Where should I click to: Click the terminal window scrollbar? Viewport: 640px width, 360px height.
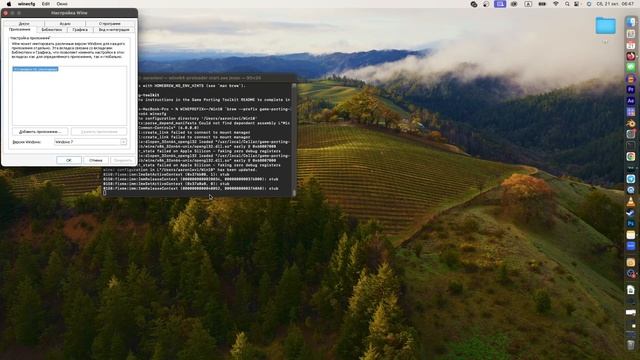(x=294, y=140)
